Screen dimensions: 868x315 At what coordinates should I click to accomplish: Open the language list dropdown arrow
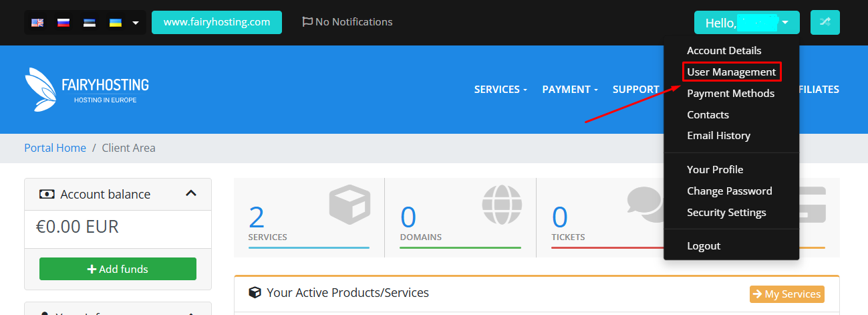pos(136,23)
